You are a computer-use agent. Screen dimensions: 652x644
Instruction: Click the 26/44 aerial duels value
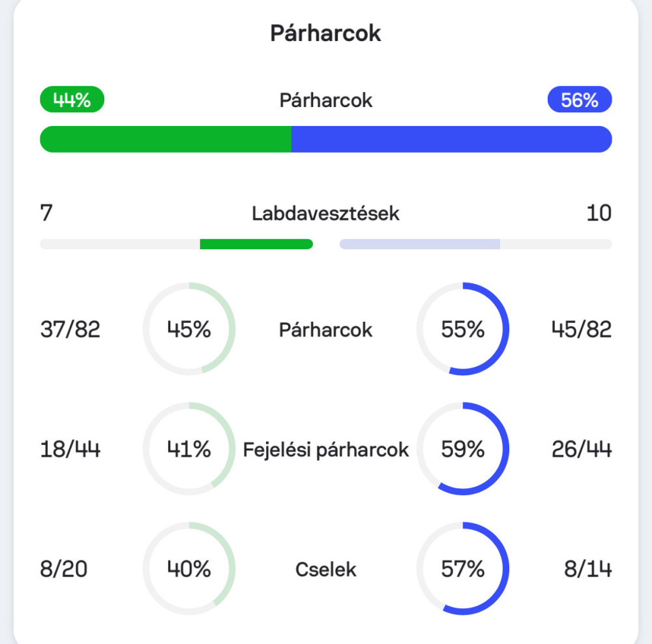(x=582, y=450)
